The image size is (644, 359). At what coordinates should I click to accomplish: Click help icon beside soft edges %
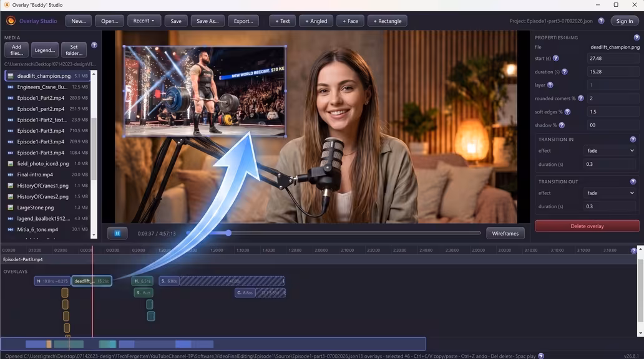567,112
